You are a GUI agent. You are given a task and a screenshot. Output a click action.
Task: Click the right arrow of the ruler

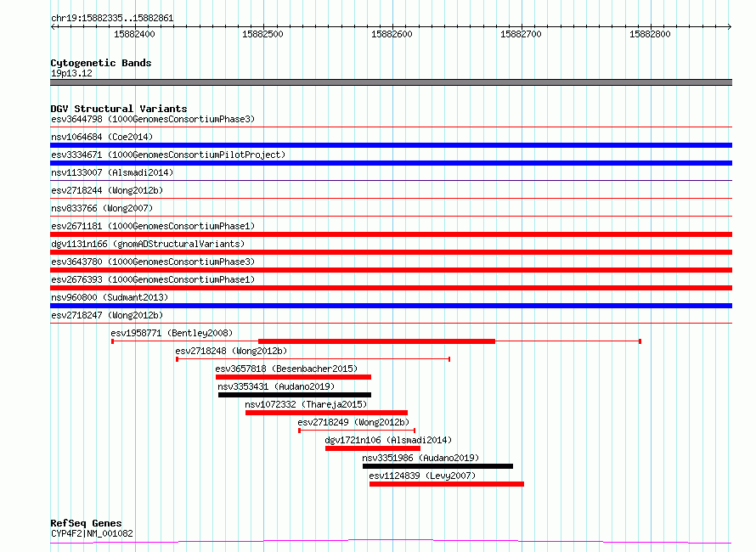point(730,27)
